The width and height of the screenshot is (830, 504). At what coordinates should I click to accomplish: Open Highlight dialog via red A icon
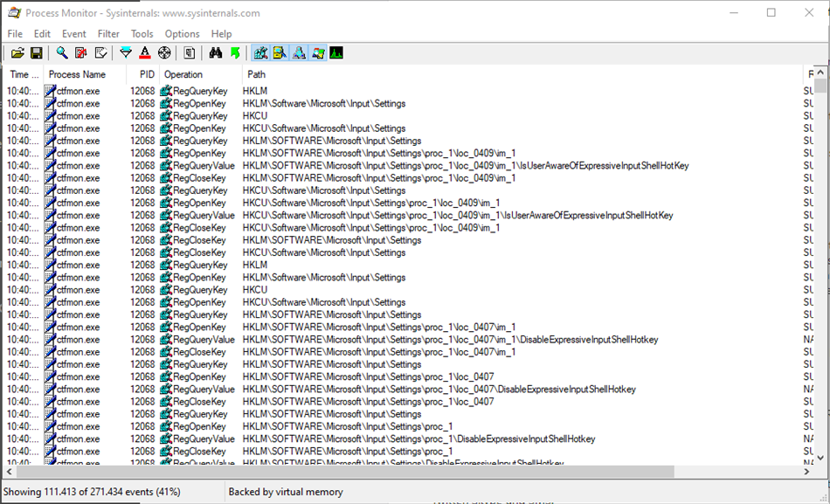coord(144,53)
